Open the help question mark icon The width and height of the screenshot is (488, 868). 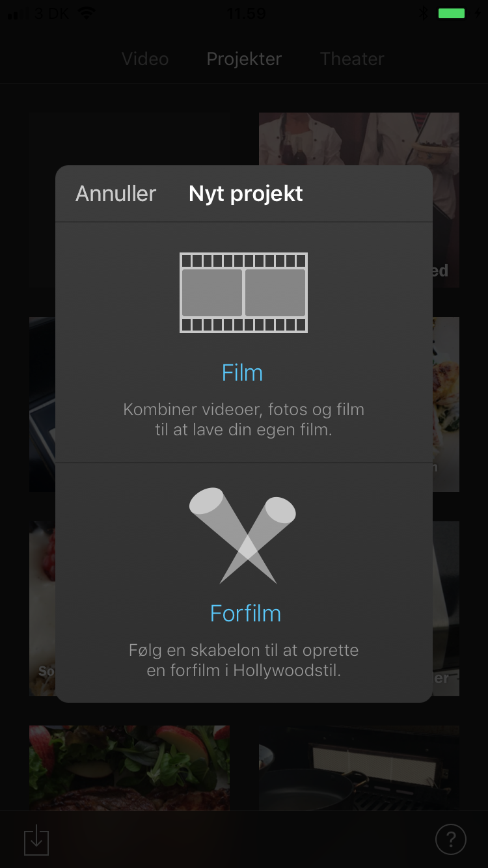pyautogui.click(x=450, y=839)
